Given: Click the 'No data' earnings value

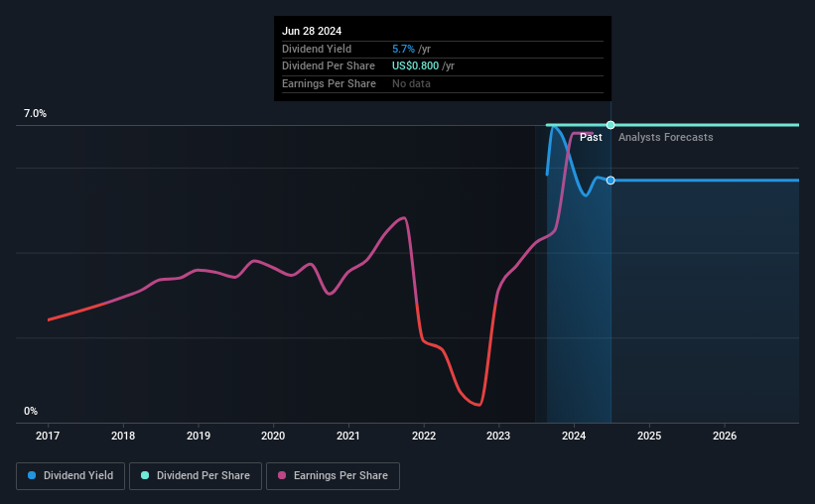Looking at the screenshot, I should pyautogui.click(x=411, y=83).
